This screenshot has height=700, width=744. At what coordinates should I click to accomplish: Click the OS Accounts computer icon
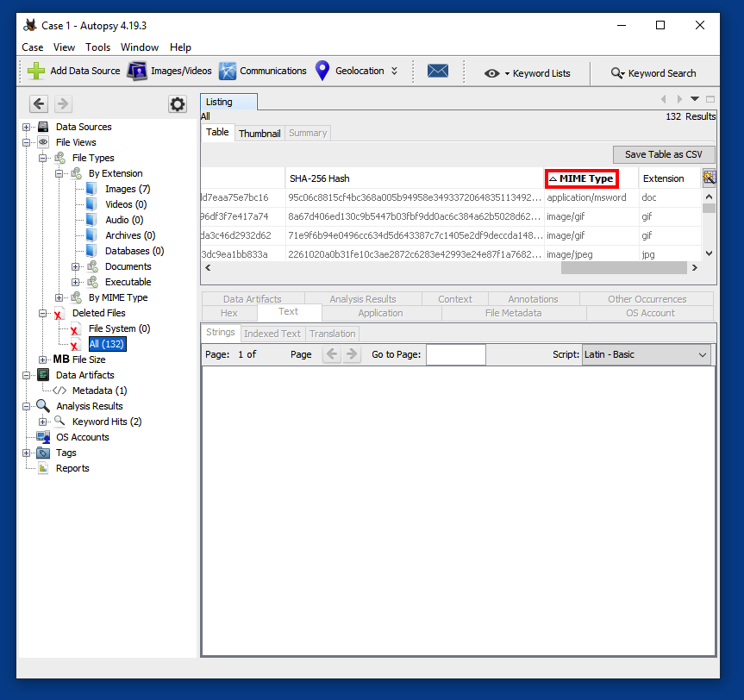click(44, 437)
